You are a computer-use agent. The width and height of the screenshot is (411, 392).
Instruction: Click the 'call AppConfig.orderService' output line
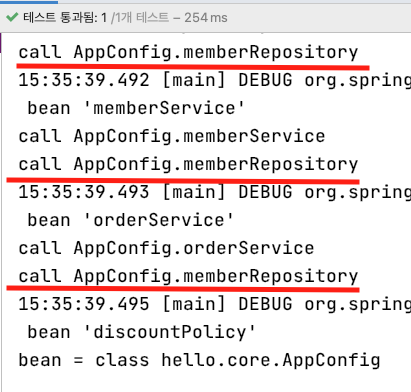(166, 248)
